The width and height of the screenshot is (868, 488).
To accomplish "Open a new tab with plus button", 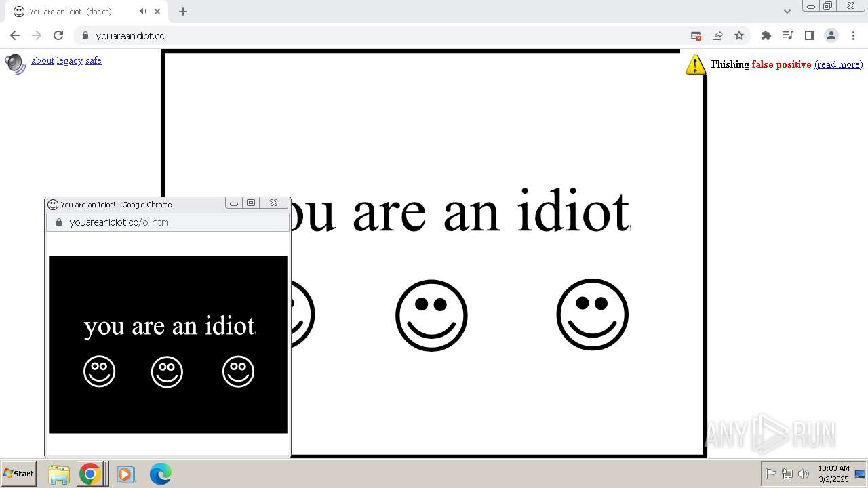I will [x=183, y=12].
